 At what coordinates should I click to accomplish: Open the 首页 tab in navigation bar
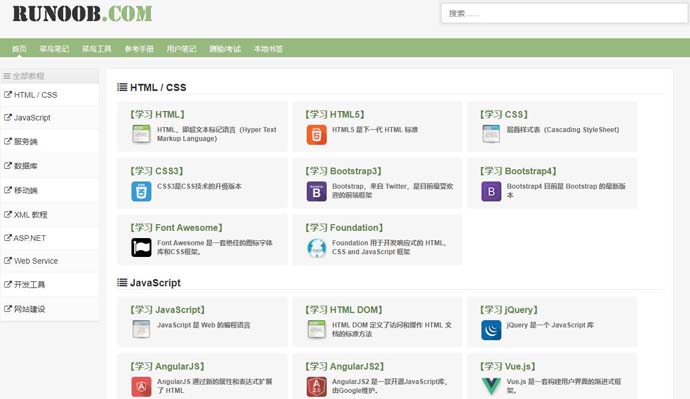click(19, 48)
